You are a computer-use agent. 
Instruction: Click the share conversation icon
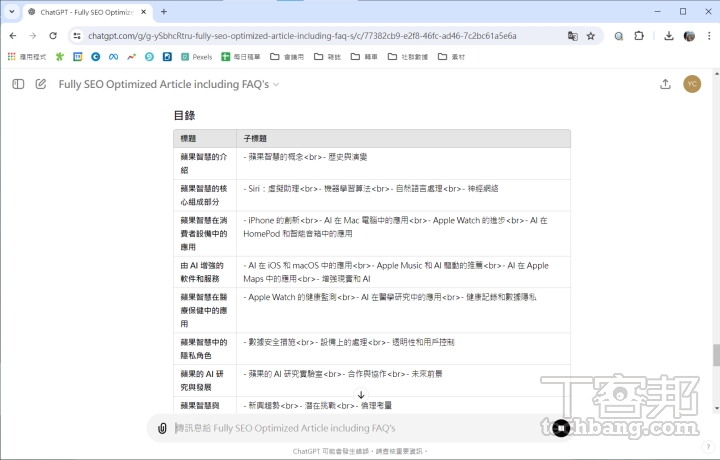(665, 84)
